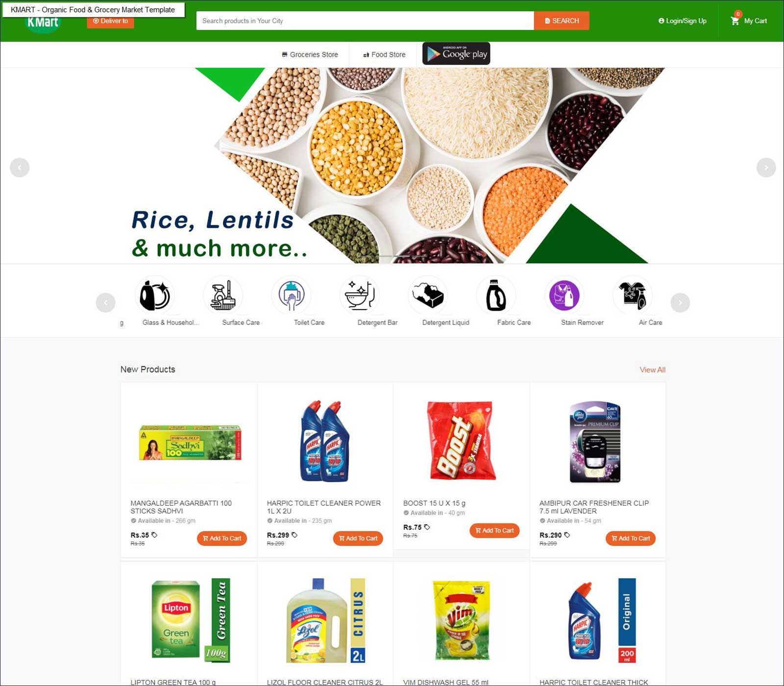Open the My Cart shopping cart icon
This screenshot has width=784, height=686.
click(735, 21)
